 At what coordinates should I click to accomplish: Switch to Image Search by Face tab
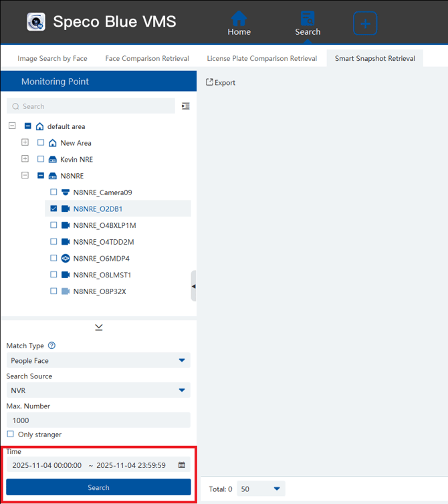coord(52,58)
